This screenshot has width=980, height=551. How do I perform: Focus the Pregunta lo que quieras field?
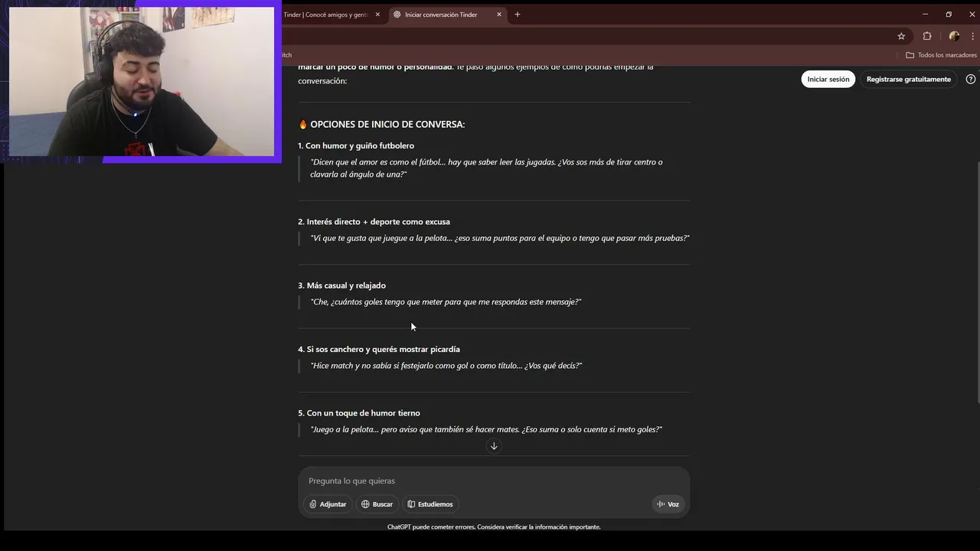point(494,481)
